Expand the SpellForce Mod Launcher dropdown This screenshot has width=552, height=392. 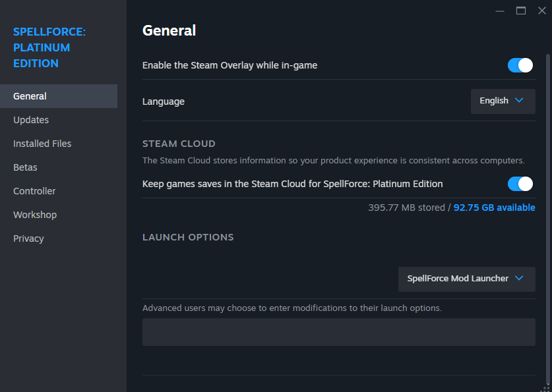pos(466,279)
